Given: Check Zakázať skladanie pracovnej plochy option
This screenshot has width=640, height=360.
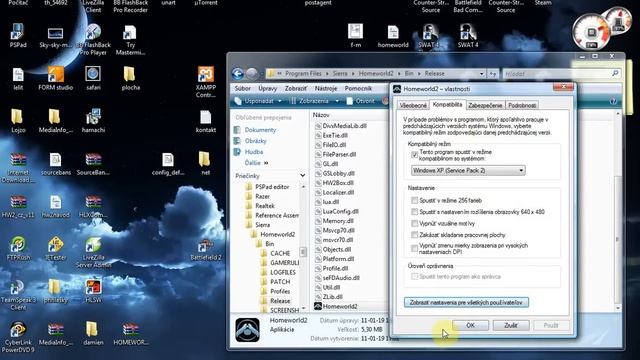Looking at the screenshot, I should tap(415, 235).
